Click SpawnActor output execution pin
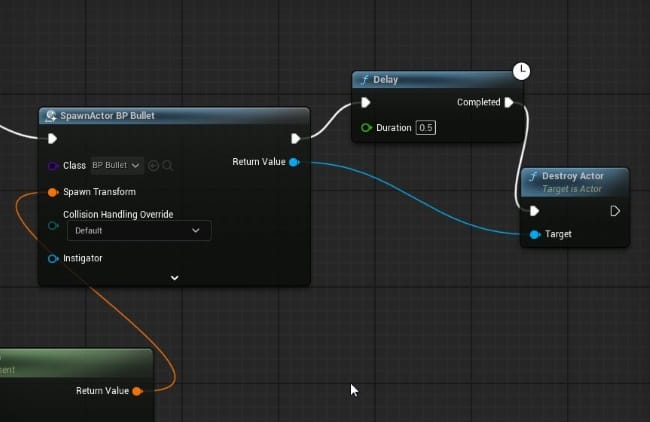The height and width of the screenshot is (422, 650). [295, 138]
